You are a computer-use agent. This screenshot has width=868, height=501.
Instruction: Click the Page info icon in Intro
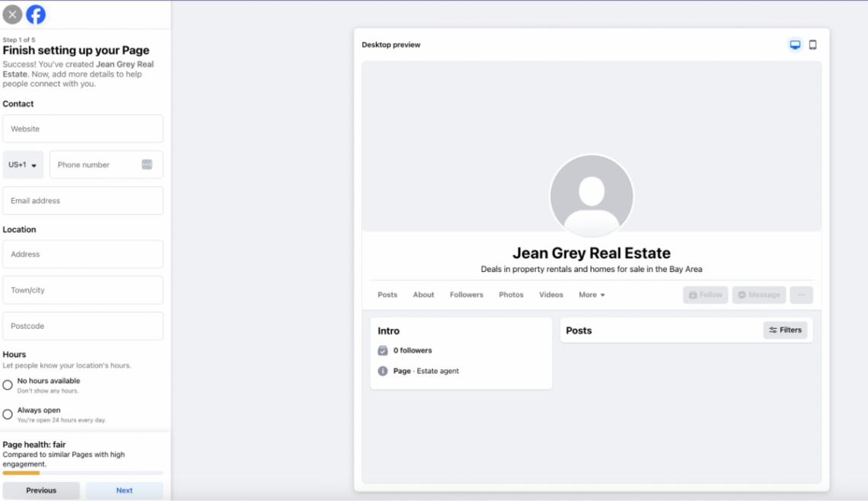tap(382, 371)
